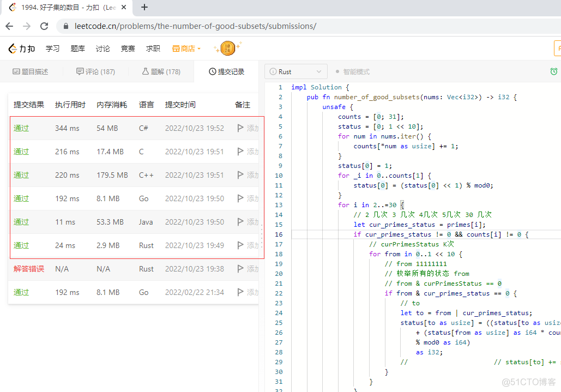Screen dimensions: 561x392
Task: Open the 2022/02/22 Go 通过 submission
Action: pos(21,292)
